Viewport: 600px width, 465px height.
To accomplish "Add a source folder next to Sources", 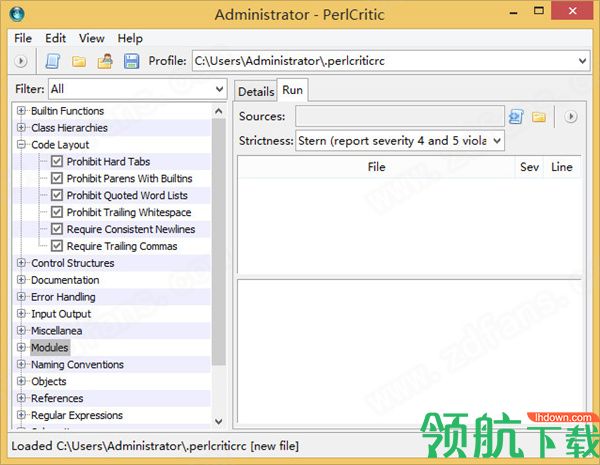I will 539,116.
